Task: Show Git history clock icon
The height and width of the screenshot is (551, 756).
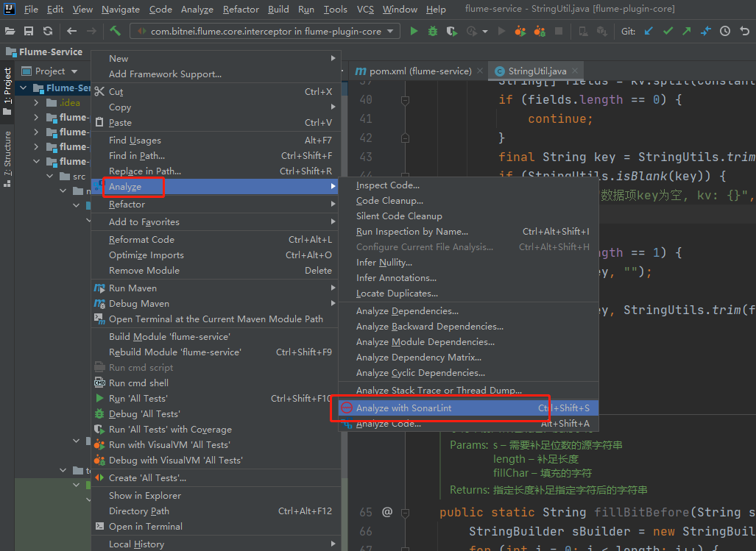Action: [x=725, y=31]
